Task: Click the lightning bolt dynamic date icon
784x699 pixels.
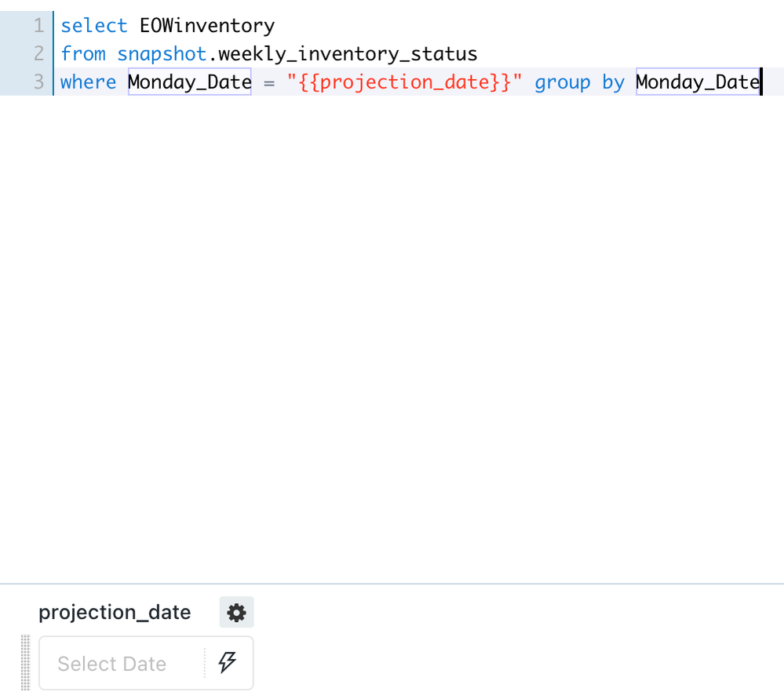Action: (x=228, y=663)
